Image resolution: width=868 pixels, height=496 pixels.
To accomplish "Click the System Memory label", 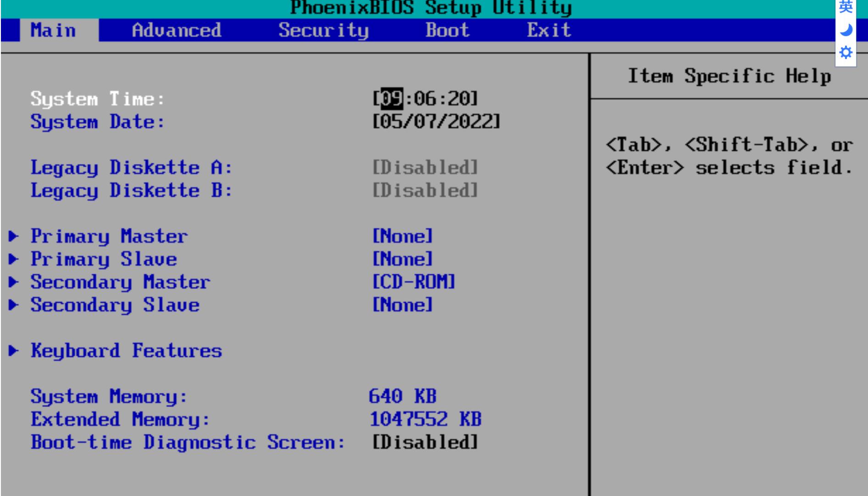I will pos(109,397).
